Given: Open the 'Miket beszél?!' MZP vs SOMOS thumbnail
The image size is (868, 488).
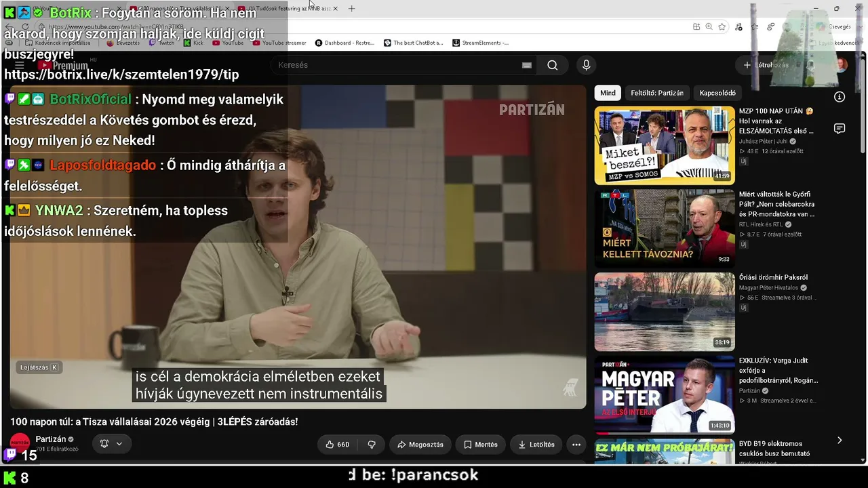Looking at the screenshot, I should pyautogui.click(x=665, y=146).
